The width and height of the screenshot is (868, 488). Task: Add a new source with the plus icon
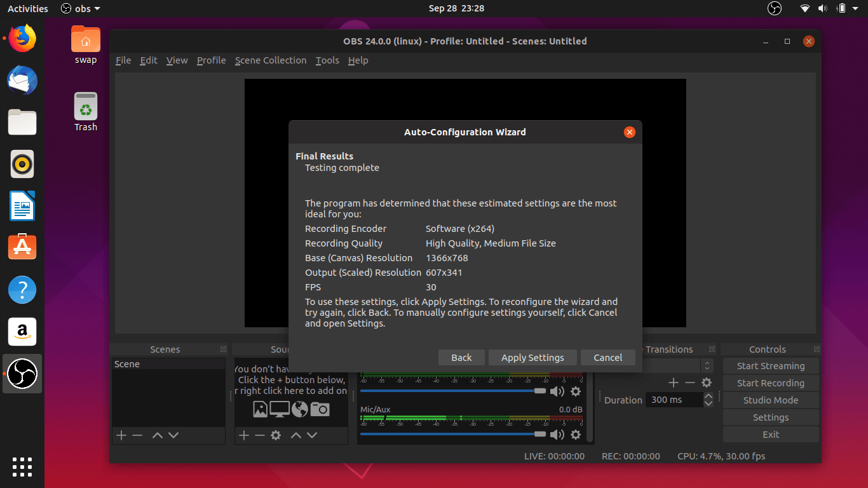(x=243, y=435)
